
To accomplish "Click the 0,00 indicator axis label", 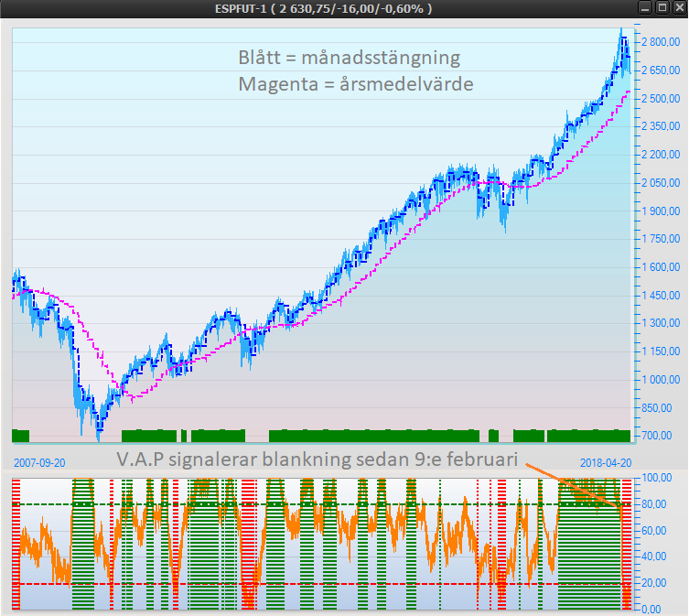I will (x=651, y=610).
